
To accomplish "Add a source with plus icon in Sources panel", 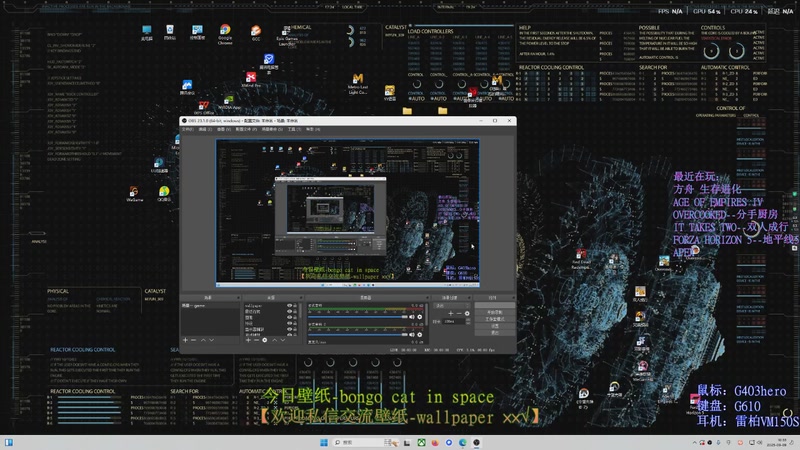I will pos(248,340).
